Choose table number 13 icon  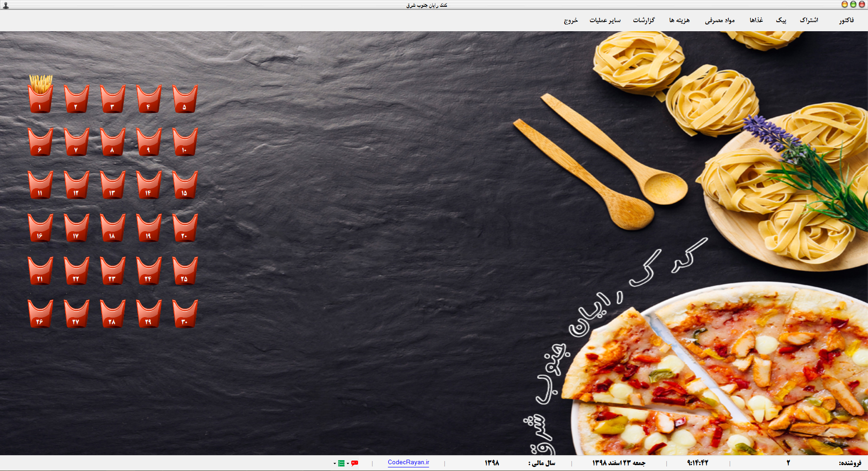[113, 185]
